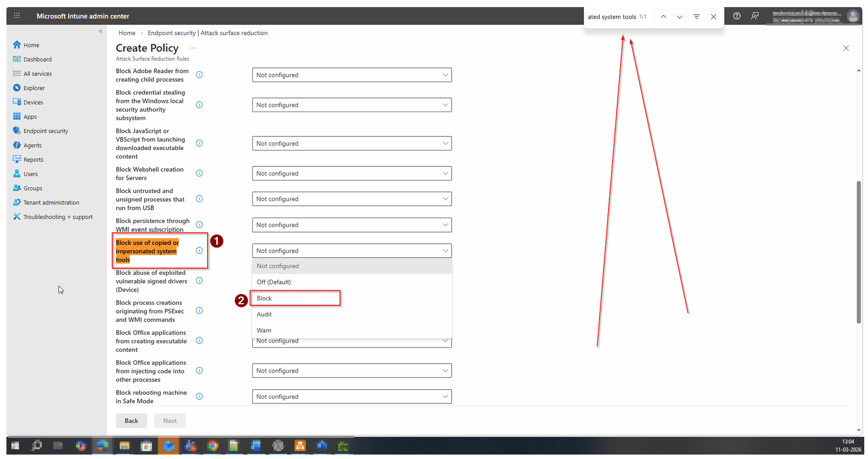
Task: Show info for Block Webshell creation rule
Action: (x=199, y=173)
